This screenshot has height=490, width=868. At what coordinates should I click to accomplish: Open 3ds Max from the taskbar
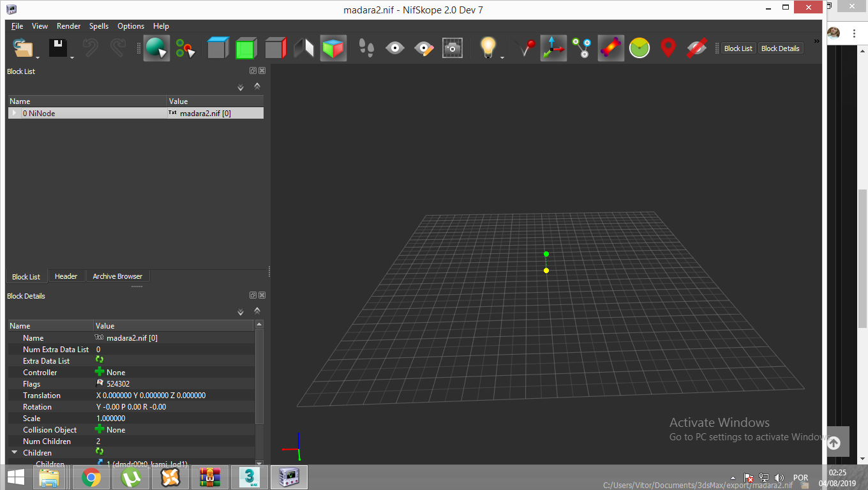point(250,477)
